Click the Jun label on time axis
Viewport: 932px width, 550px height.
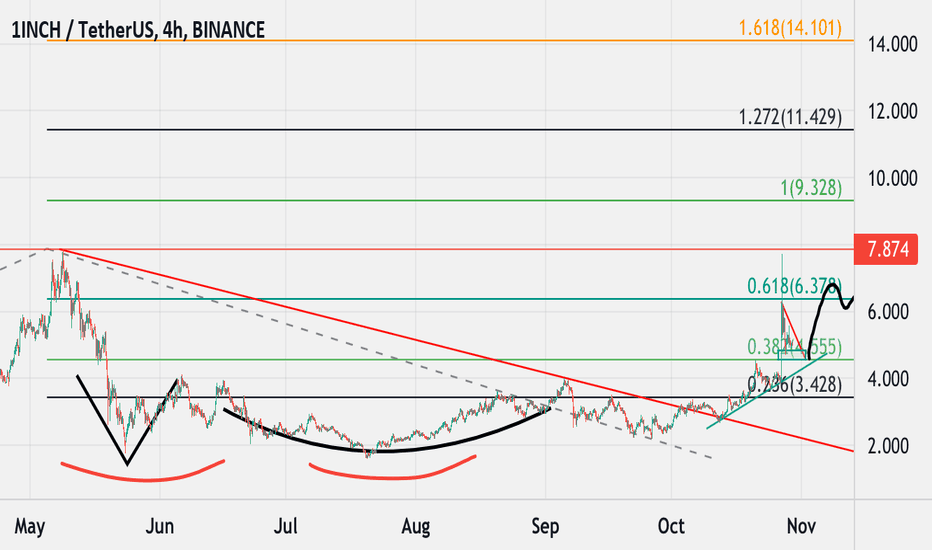point(160,527)
